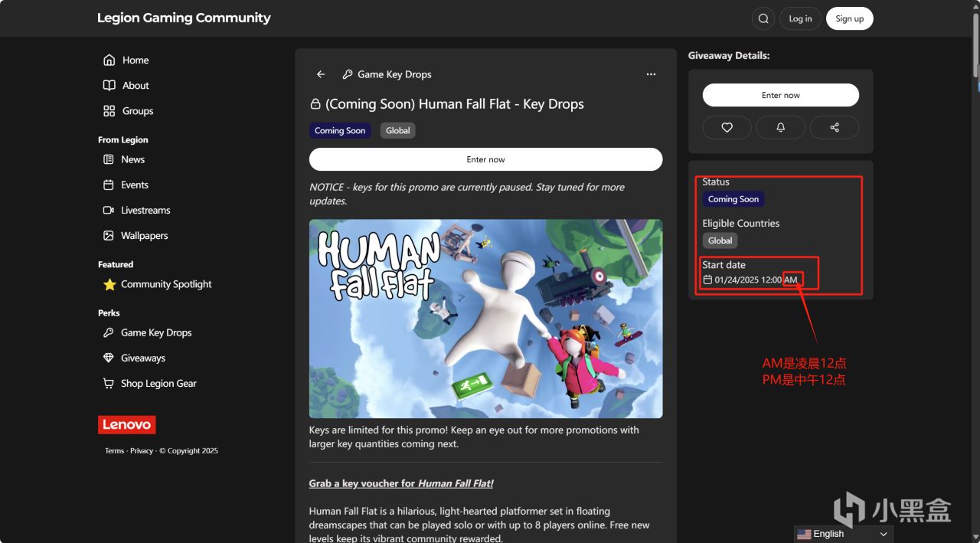
Task: Share the giveaway using share icon
Action: tap(835, 127)
